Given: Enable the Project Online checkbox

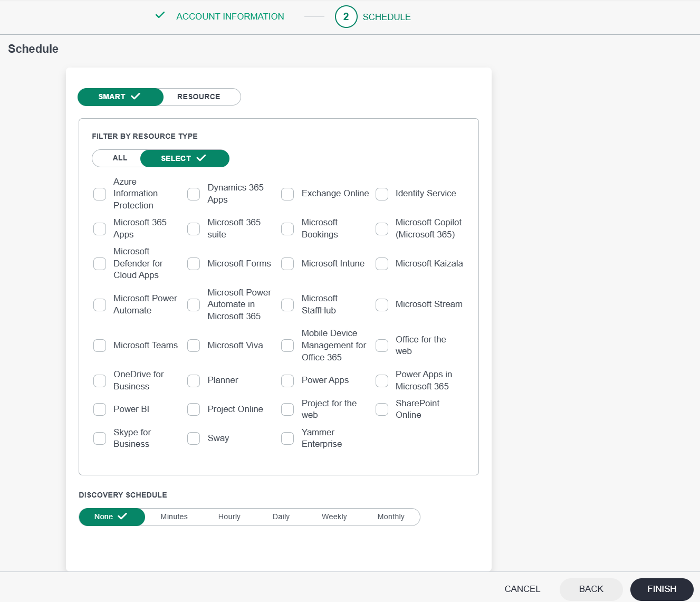Looking at the screenshot, I should (194, 409).
